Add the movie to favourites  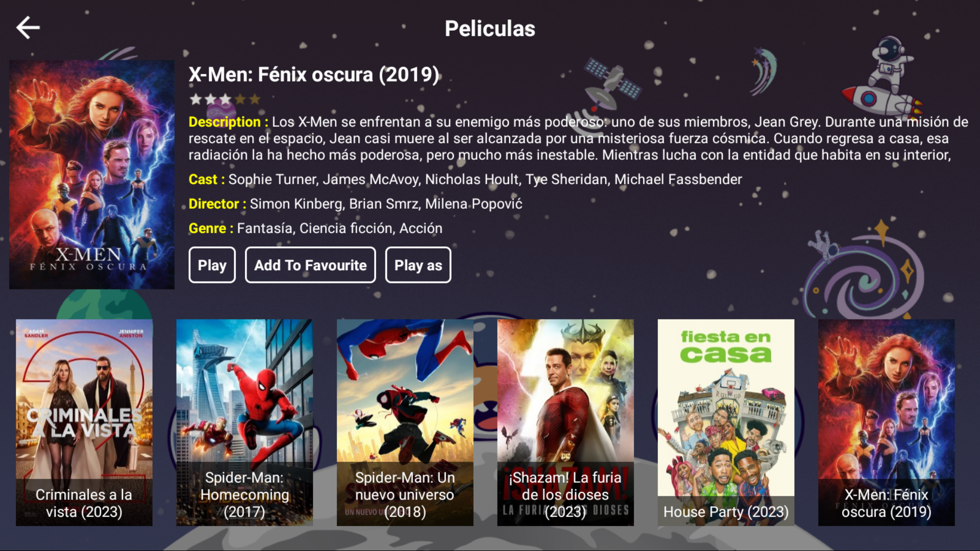click(310, 265)
